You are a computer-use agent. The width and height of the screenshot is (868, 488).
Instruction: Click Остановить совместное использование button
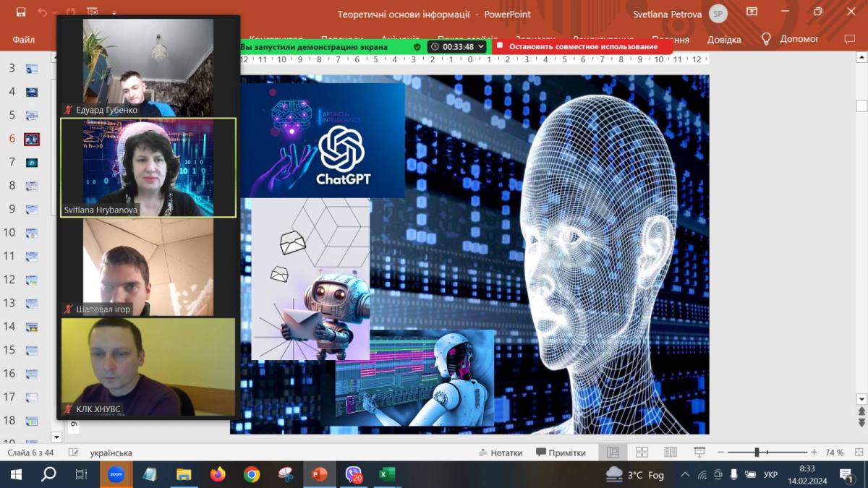pos(583,47)
